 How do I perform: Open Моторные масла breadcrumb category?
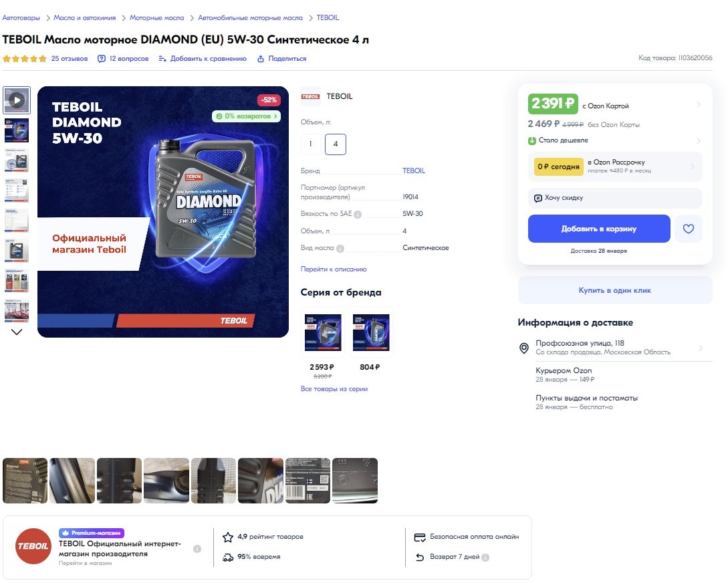(x=156, y=17)
